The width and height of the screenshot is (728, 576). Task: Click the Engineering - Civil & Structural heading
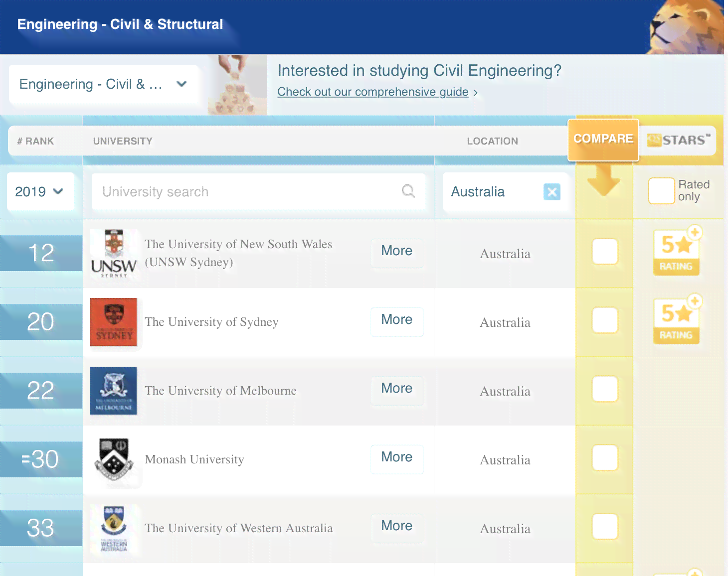pyautogui.click(x=120, y=24)
